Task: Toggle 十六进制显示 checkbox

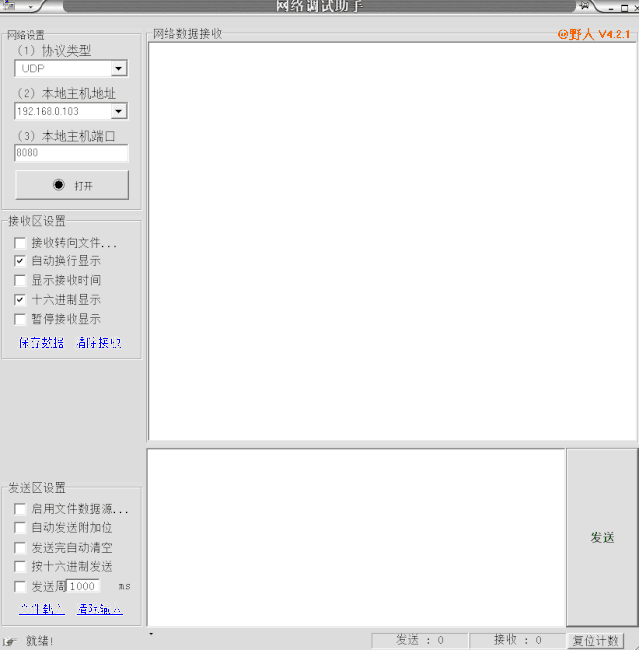Action: [20, 299]
